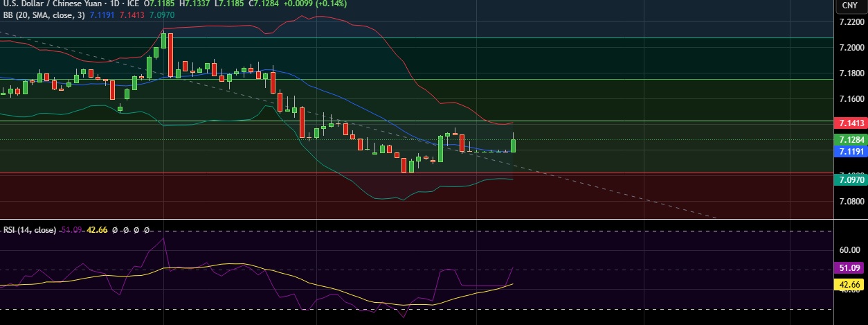This screenshot has height=325, width=868.
Task: Click the green 7.1284 current price label
Action: tap(849, 140)
